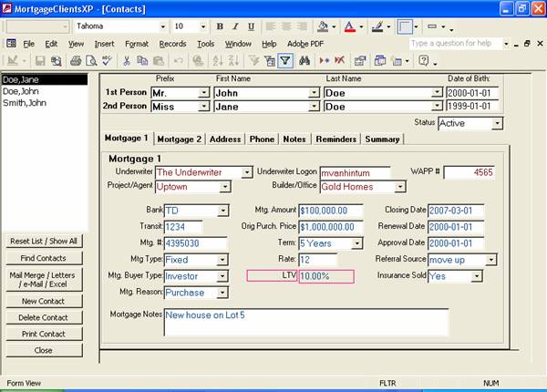Click the Line/Border Width icon
This screenshot has height=392, width=547.
point(432,26)
